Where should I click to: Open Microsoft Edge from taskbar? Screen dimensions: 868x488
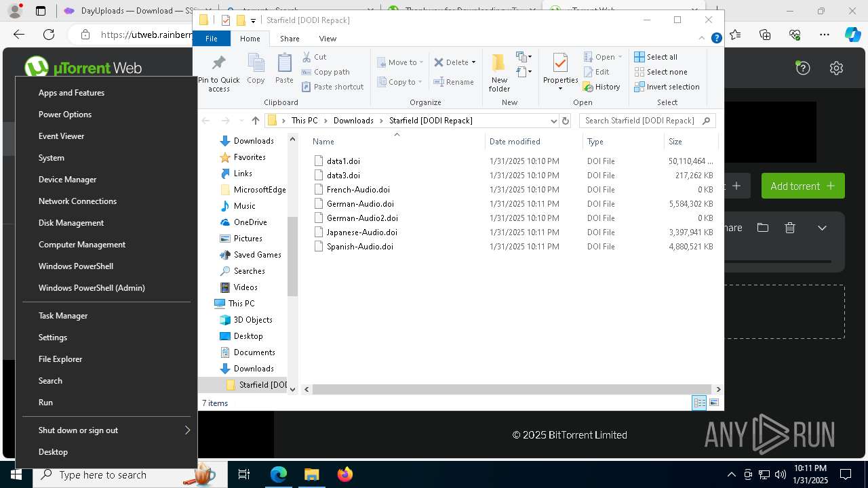pos(279,474)
